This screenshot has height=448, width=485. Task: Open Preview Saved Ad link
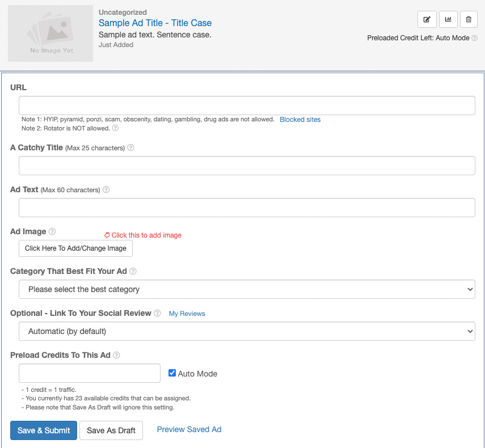pos(189,429)
